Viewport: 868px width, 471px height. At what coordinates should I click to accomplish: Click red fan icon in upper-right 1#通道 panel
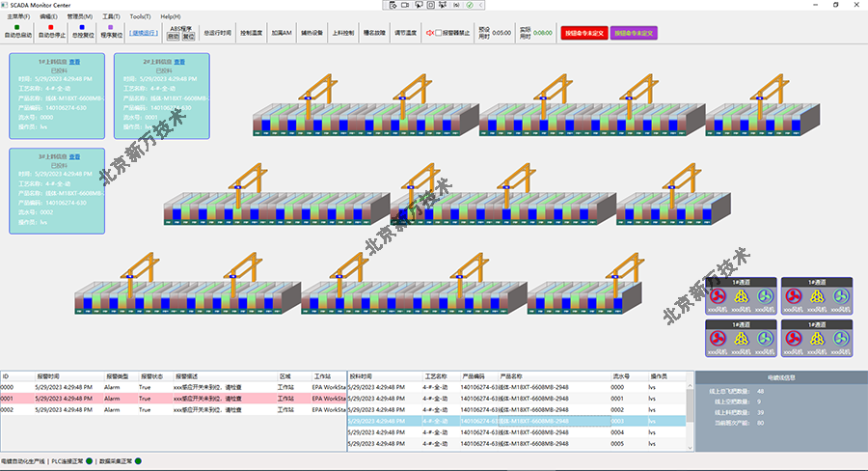tap(794, 296)
